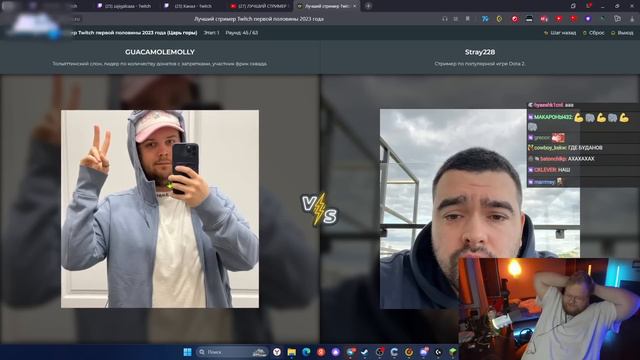This screenshot has height=360, width=640.
Task: Click the 'Шаг назад' step-back button
Action: 560,33
